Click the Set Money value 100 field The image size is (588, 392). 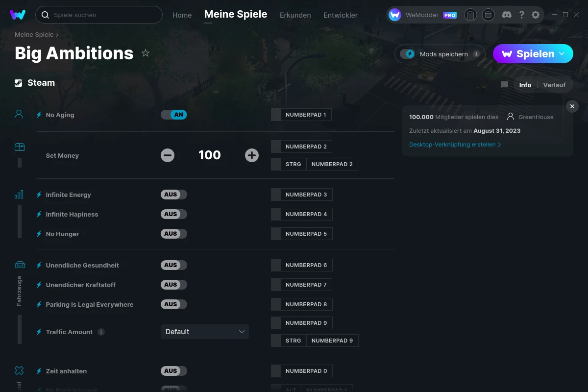[x=210, y=155]
